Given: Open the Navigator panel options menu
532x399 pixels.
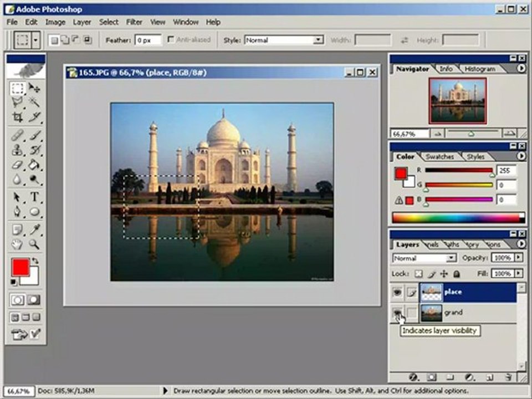Looking at the screenshot, I should click(521, 69).
